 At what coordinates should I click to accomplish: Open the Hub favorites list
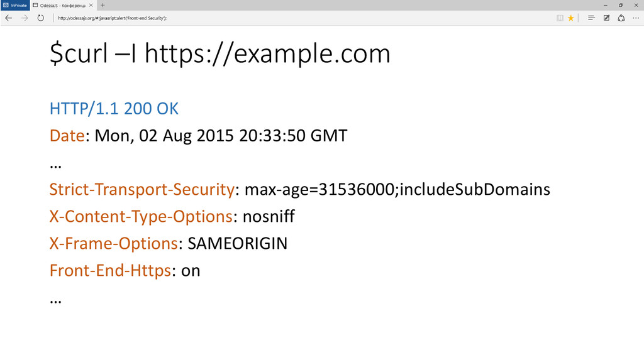[x=591, y=18]
